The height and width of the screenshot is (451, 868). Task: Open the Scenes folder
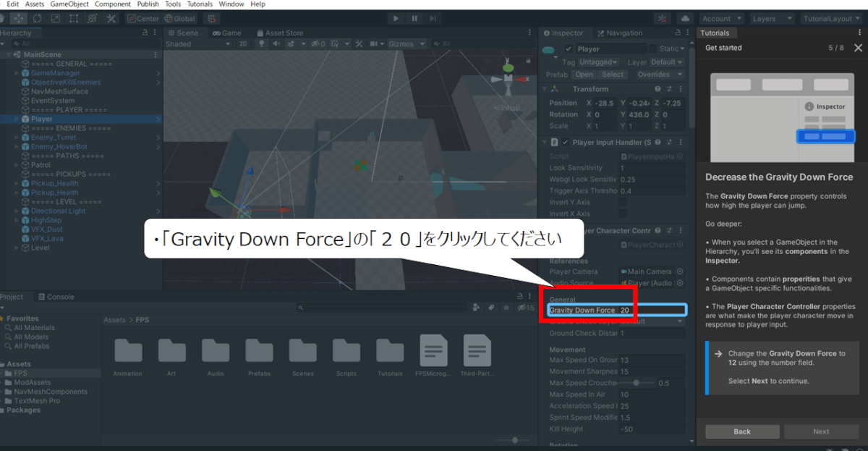pyautogui.click(x=302, y=356)
